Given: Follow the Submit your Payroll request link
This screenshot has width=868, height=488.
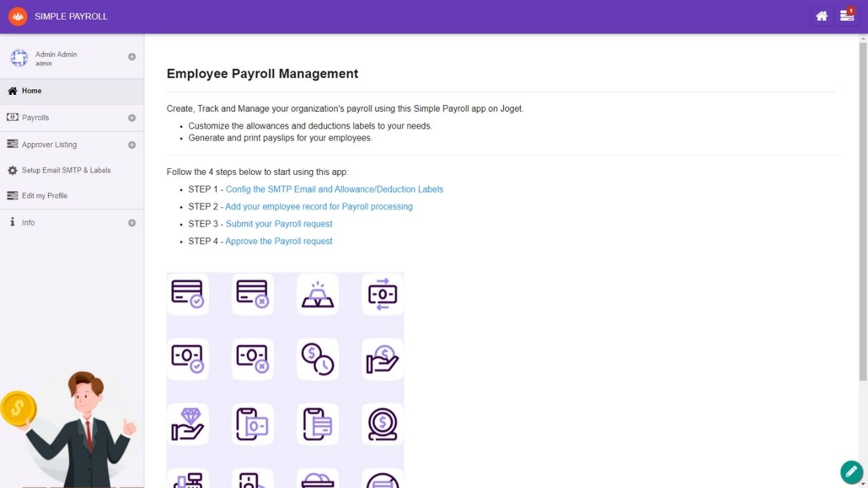Looking at the screenshot, I should pyautogui.click(x=279, y=224).
